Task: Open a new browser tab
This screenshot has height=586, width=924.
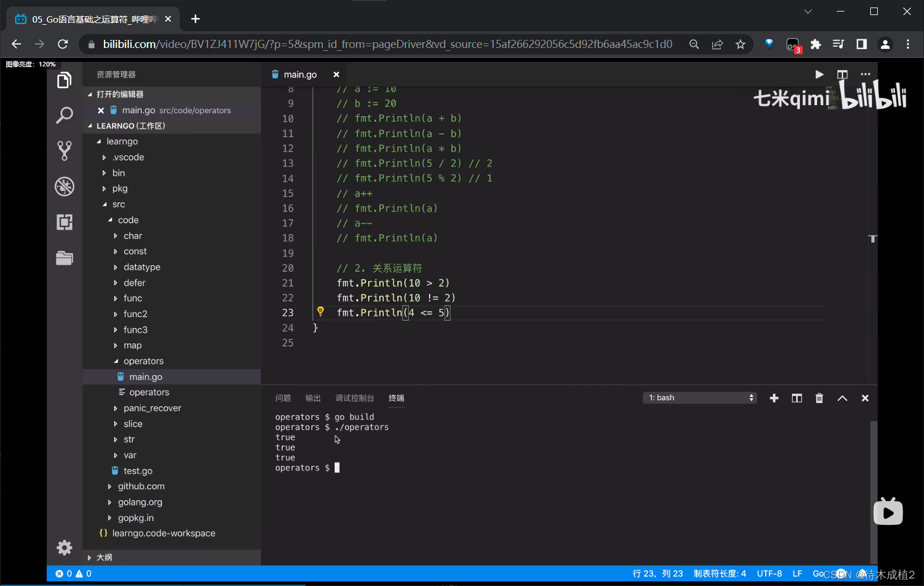Action: click(195, 19)
